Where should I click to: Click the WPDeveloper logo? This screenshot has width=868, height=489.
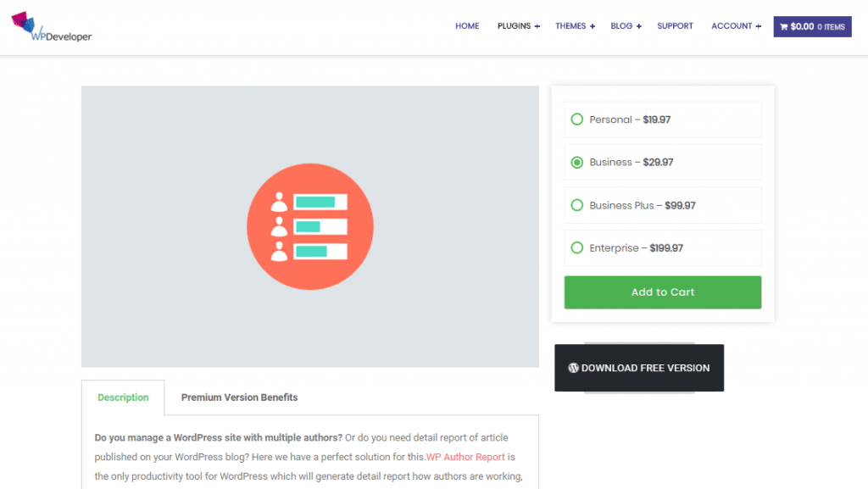pyautogui.click(x=51, y=27)
